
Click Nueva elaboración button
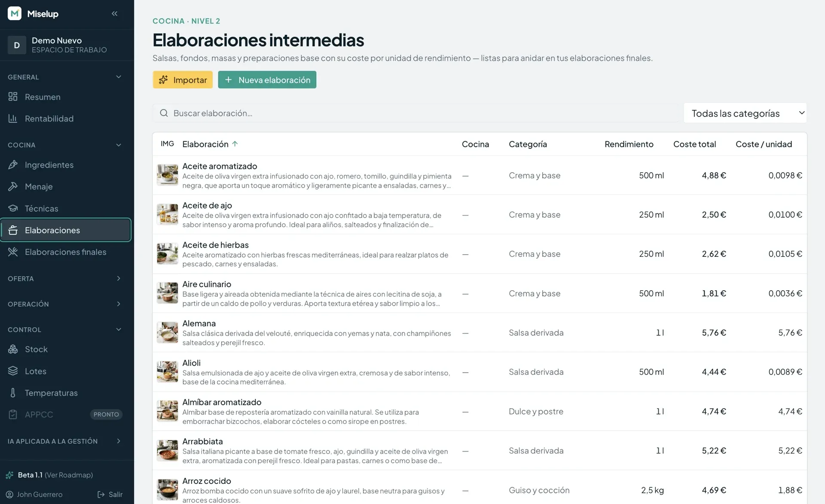click(x=267, y=80)
